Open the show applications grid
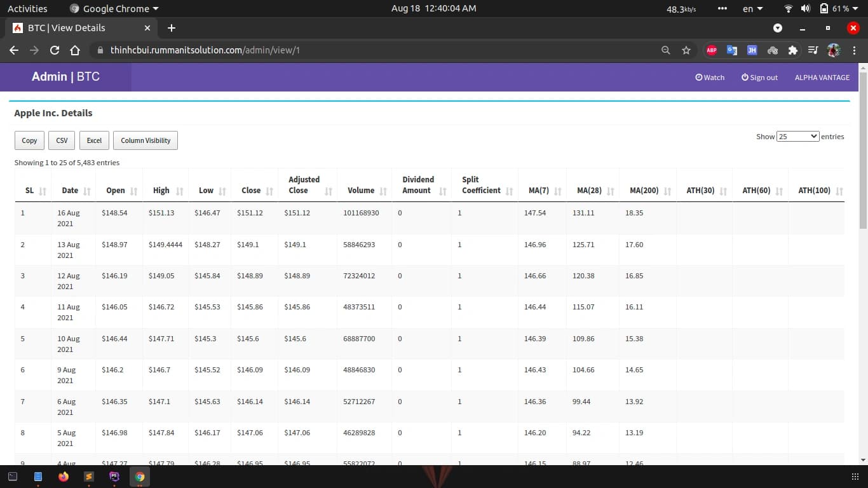 [x=855, y=477]
